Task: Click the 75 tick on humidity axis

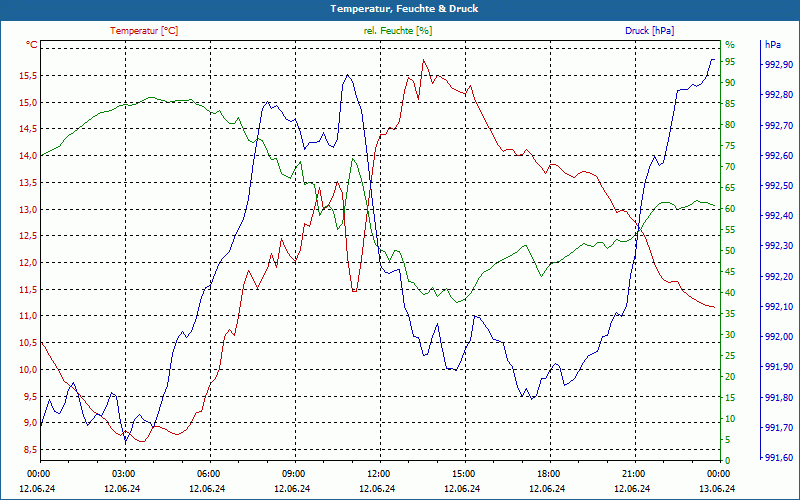Action: [x=730, y=146]
